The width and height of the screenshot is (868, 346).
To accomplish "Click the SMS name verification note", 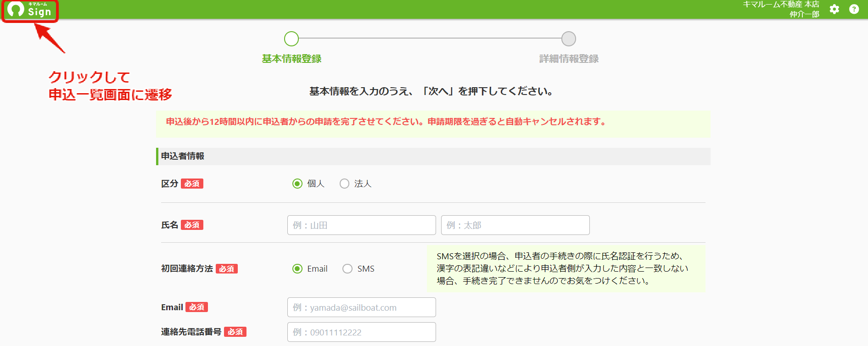I will pos(566,268).
